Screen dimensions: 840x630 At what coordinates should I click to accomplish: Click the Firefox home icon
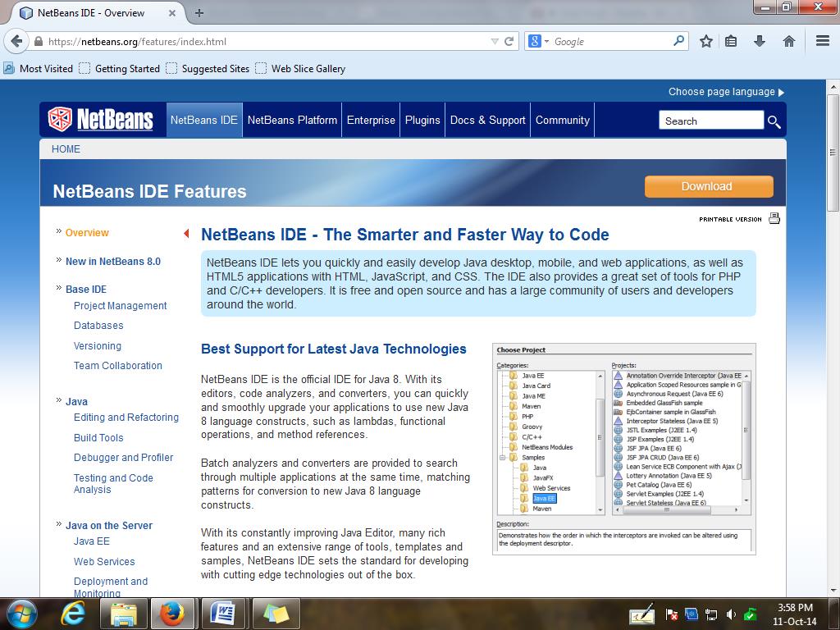coord(787,40)
